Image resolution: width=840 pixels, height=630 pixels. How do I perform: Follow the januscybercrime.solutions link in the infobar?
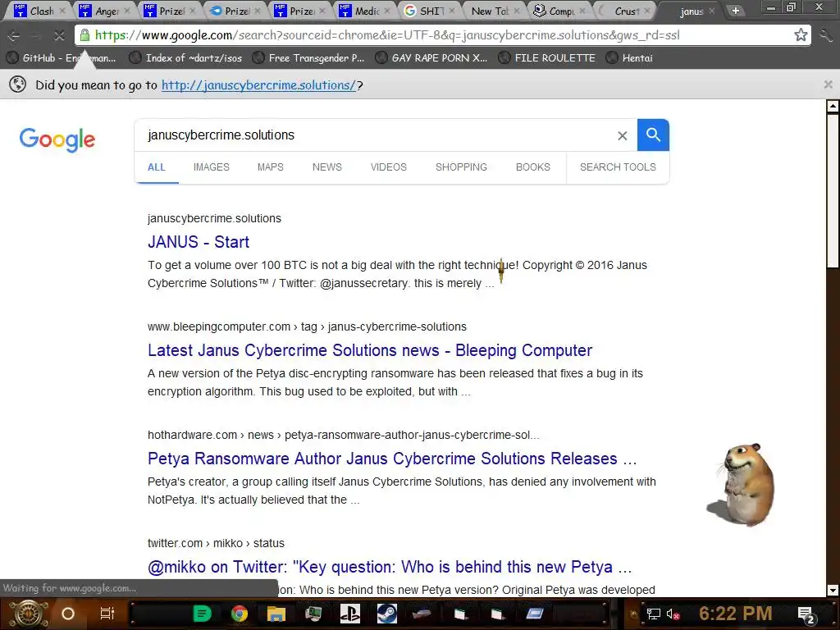[x=258, y=84]
